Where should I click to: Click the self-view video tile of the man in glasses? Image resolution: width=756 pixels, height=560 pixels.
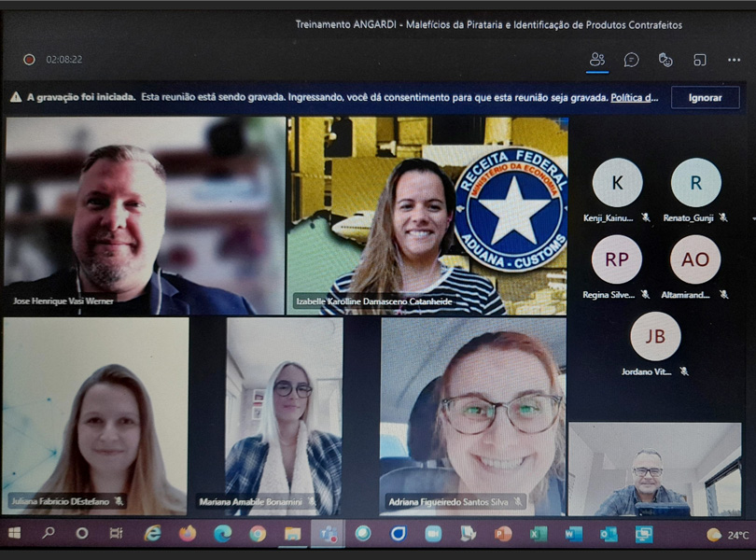pos(655,469)
